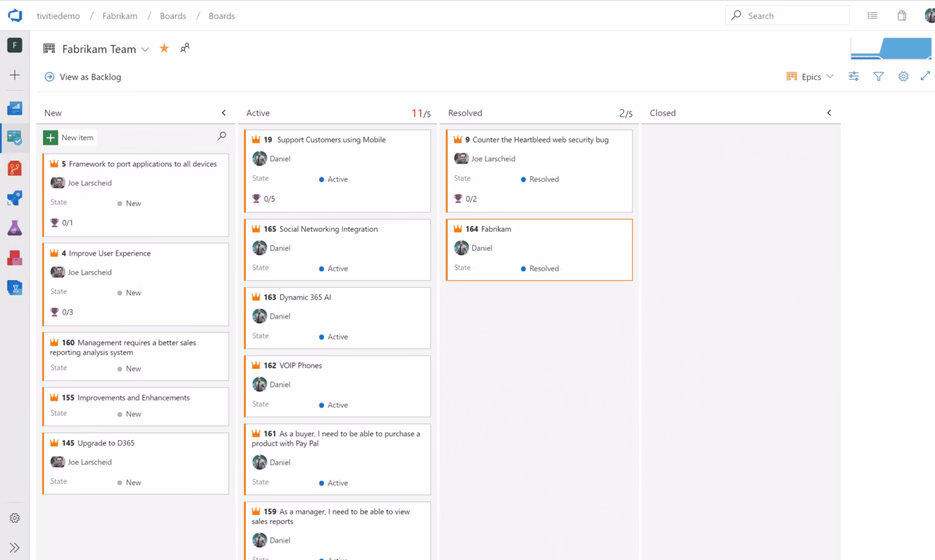This screenshot has height=560, width=935.
Task: Click the New item button
Action: click(x=69, y=138)
